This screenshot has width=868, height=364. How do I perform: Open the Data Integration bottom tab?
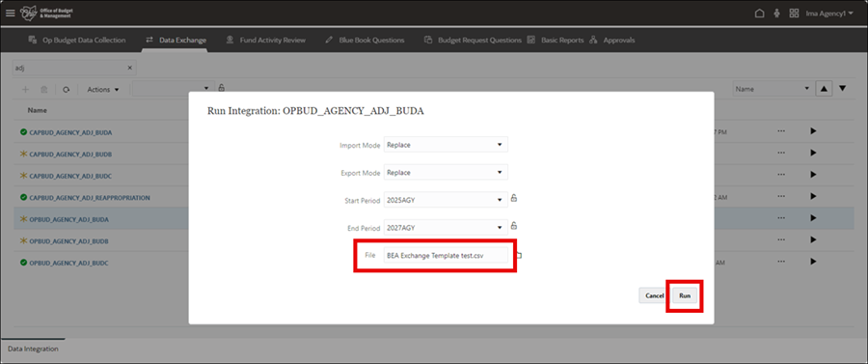(33, 349)
